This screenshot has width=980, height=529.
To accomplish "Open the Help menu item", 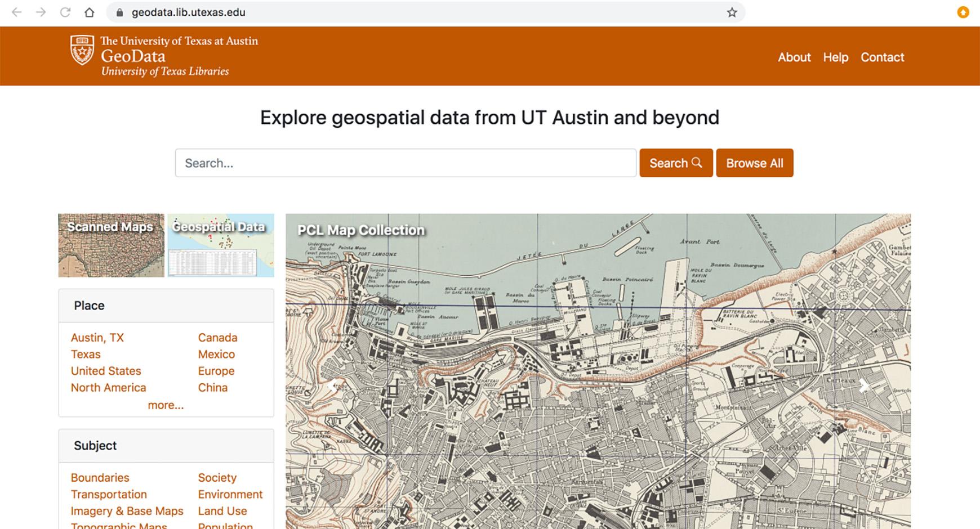I will (x=835, y=57).
